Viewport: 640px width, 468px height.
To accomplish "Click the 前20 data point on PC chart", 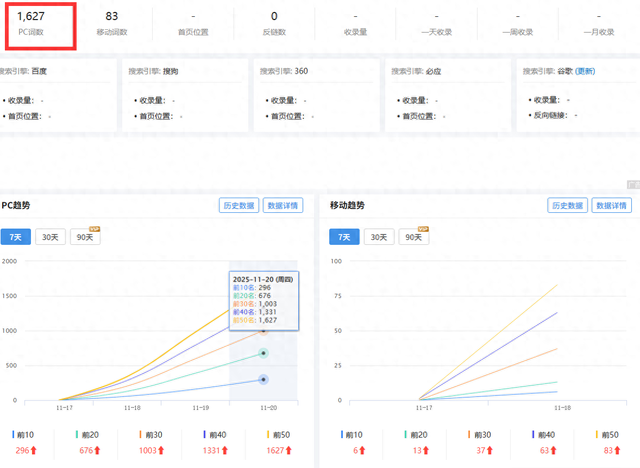I will pos(263,353).
